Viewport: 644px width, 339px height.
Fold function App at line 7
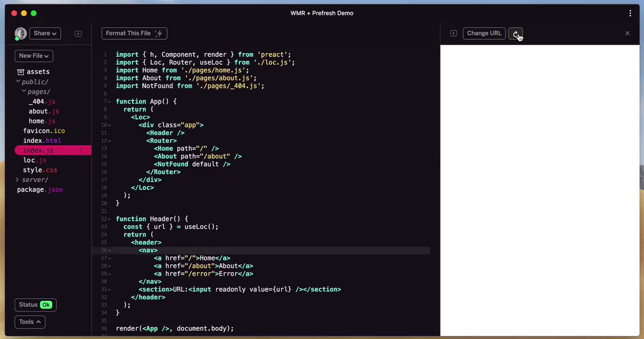coord(109,102)
